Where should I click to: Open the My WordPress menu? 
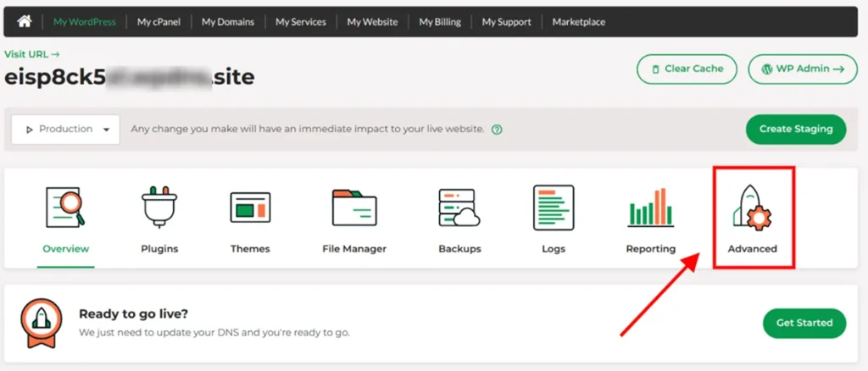[x=85, y=22]
